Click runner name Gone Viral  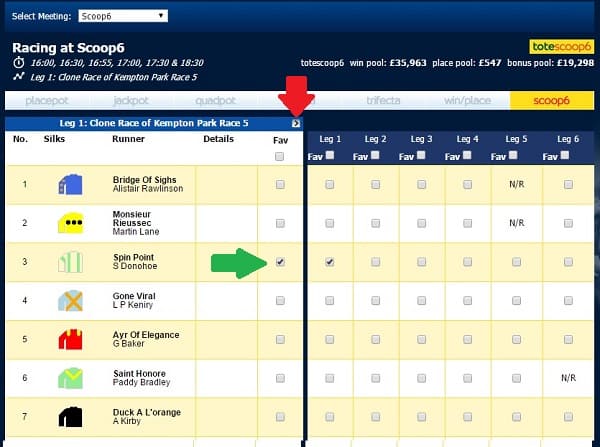134,296
